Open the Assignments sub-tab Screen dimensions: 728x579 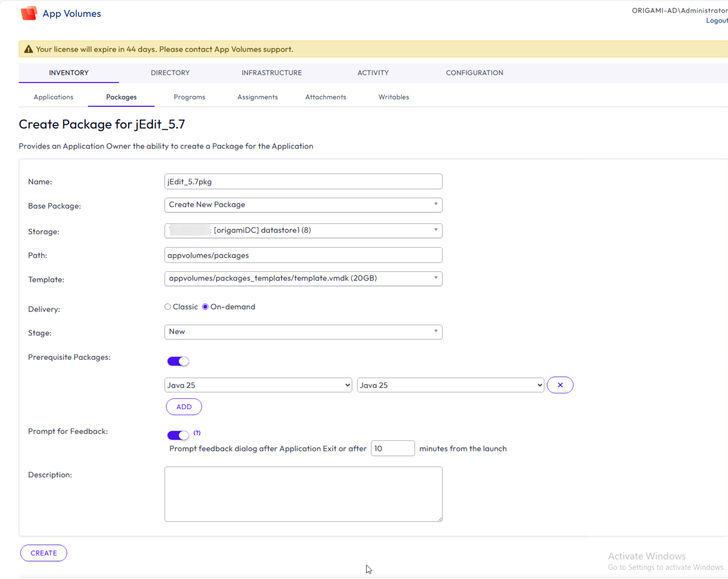coord(258,97)
